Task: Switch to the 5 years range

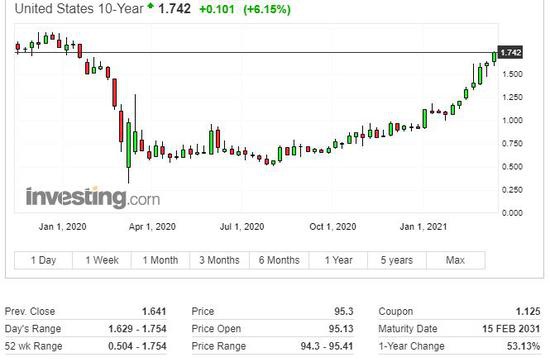Action: point(397,260)
